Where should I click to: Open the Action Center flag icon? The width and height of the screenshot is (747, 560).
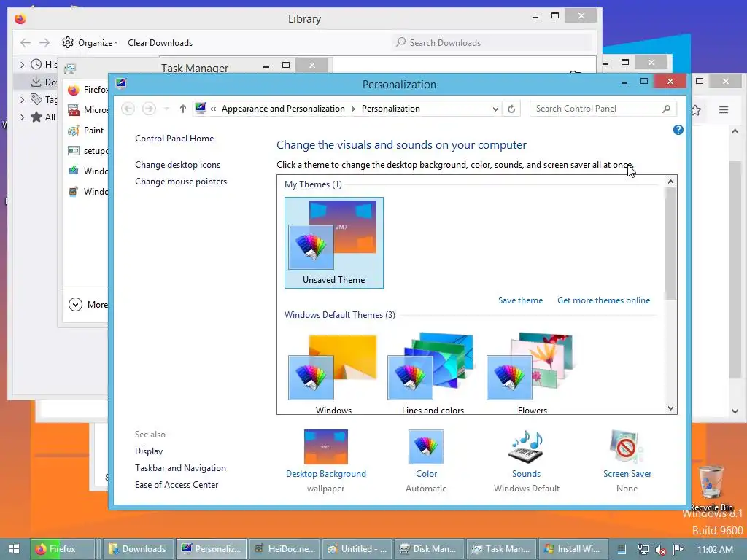678,550
